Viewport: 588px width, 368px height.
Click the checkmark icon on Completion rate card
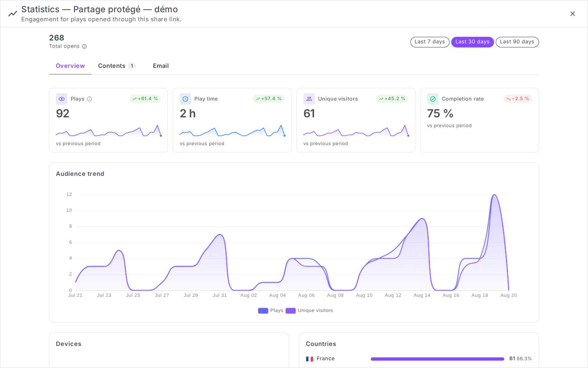coord(433,99)
